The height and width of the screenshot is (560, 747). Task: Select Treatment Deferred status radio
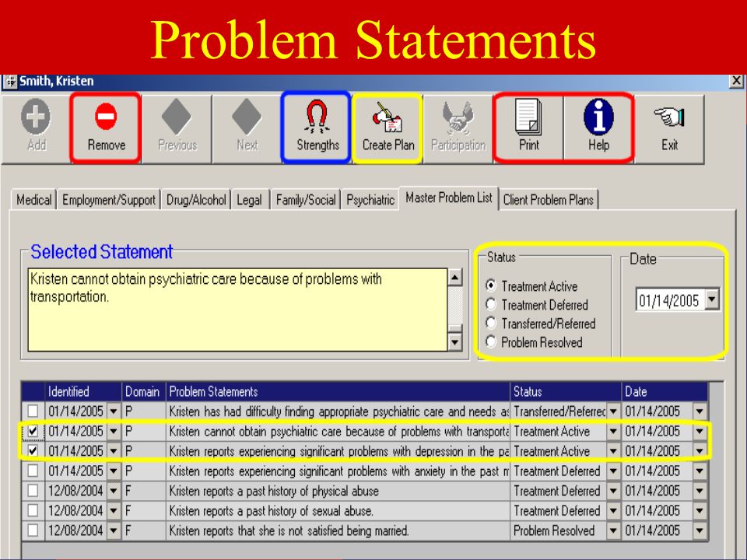click(491, 304)
